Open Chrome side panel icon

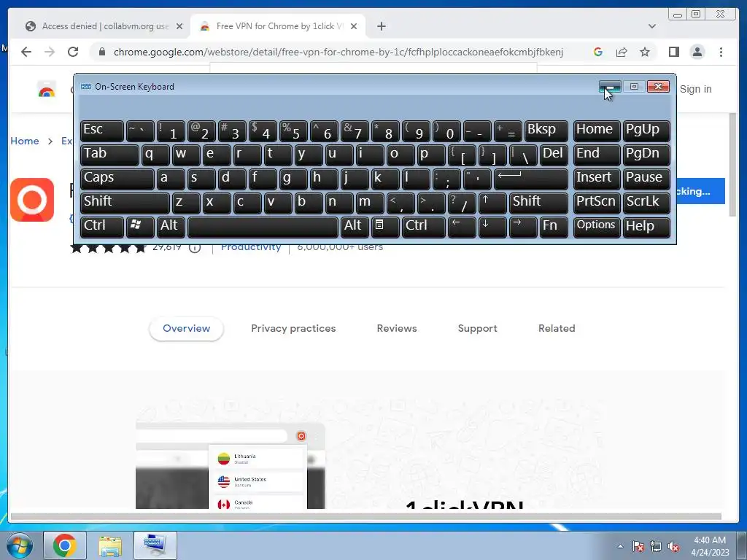point(673,52)
